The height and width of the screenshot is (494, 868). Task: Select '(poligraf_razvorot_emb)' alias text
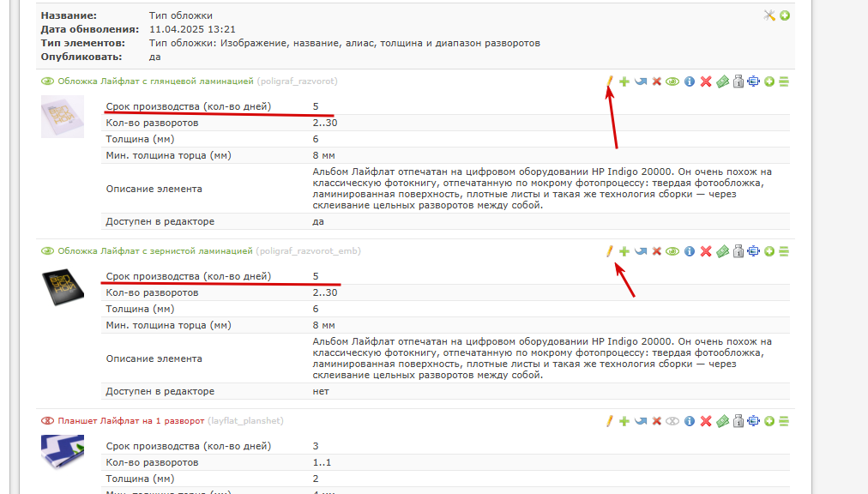[x=308, y=251]
